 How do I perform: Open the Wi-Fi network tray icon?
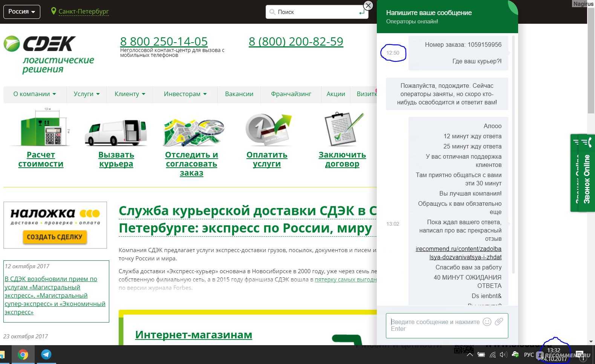click(493, 355)
